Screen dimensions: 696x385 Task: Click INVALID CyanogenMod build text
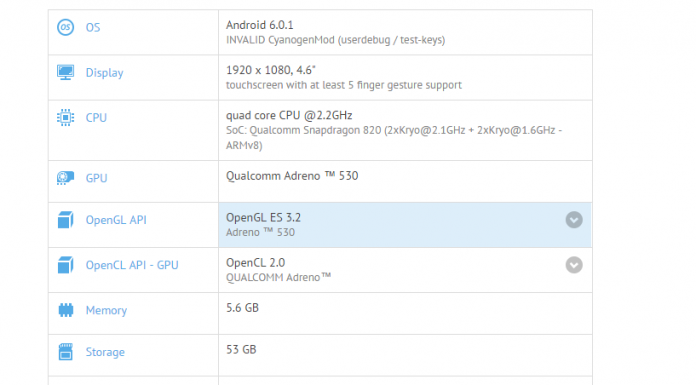pos(336,40)
